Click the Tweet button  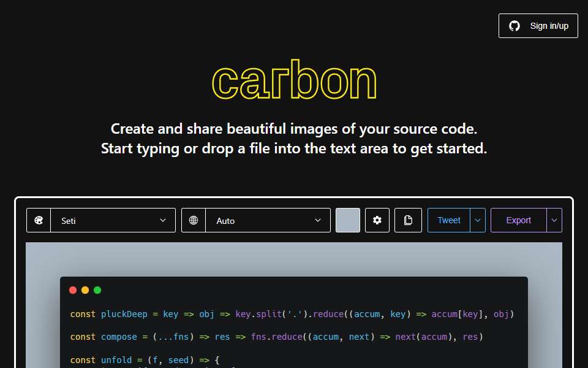[449, 220]
